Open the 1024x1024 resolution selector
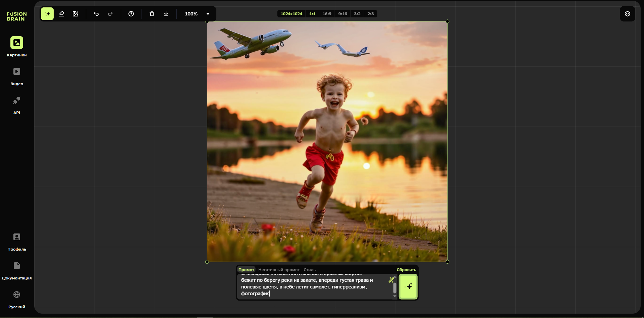Screen dimensions: 644x318 pos(291,14)
